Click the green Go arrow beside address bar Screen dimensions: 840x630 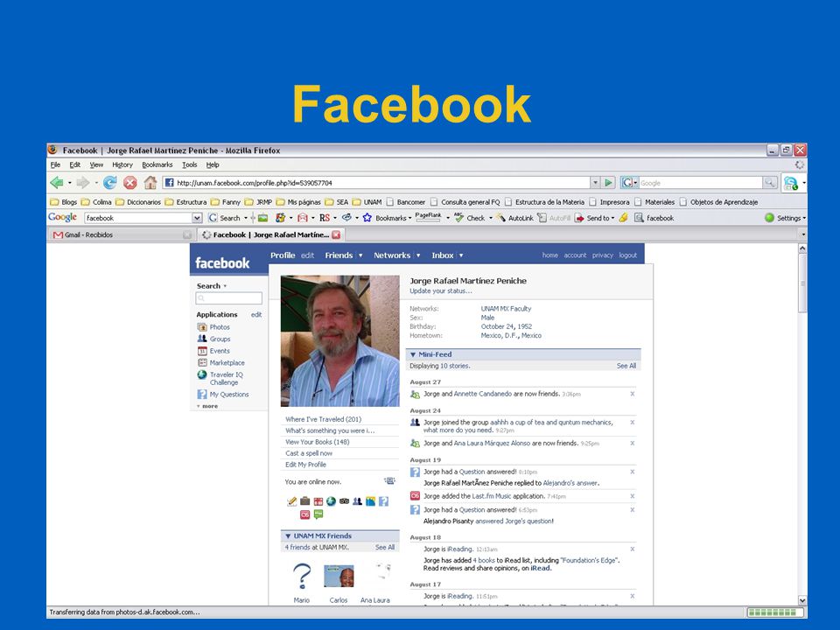coord(608,183)
